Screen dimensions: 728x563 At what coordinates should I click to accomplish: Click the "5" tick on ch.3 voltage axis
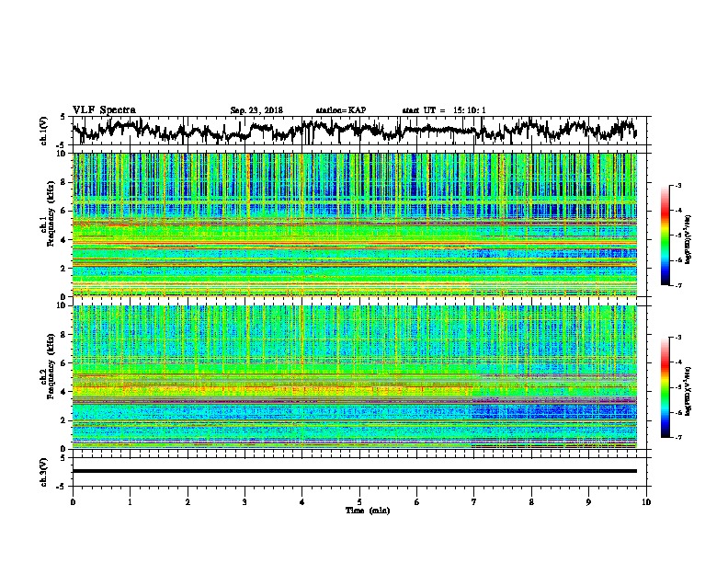click(x=63, y=457)
